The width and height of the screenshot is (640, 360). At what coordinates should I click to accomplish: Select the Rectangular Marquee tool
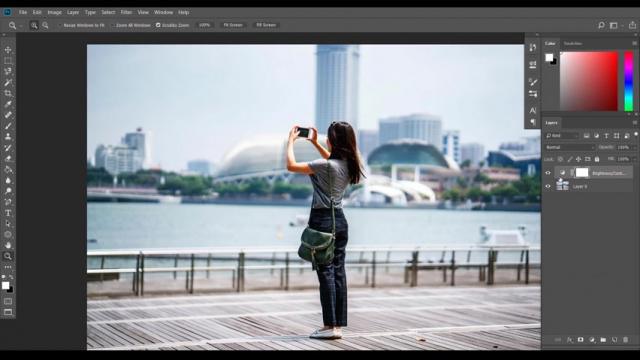8,61
